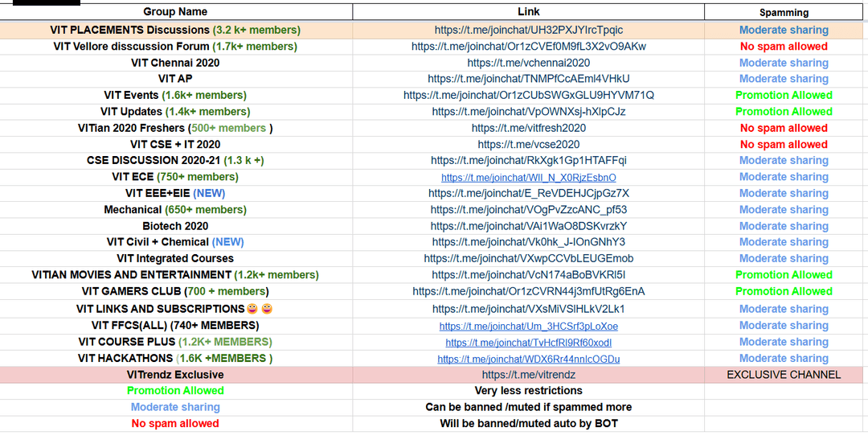Select the VITIAN MOVIES AND ENTERTAINMENT name cell
Viewport: 868px width, 448px height.
click(x=175, y=274)
